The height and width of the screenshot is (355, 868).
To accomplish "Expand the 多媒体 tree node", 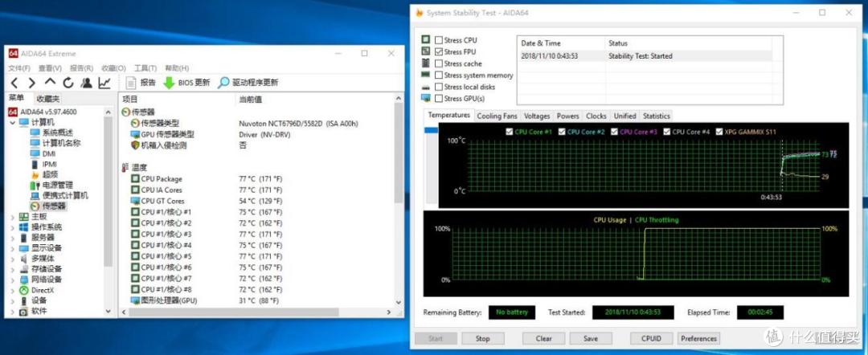I will click(13, 259).
